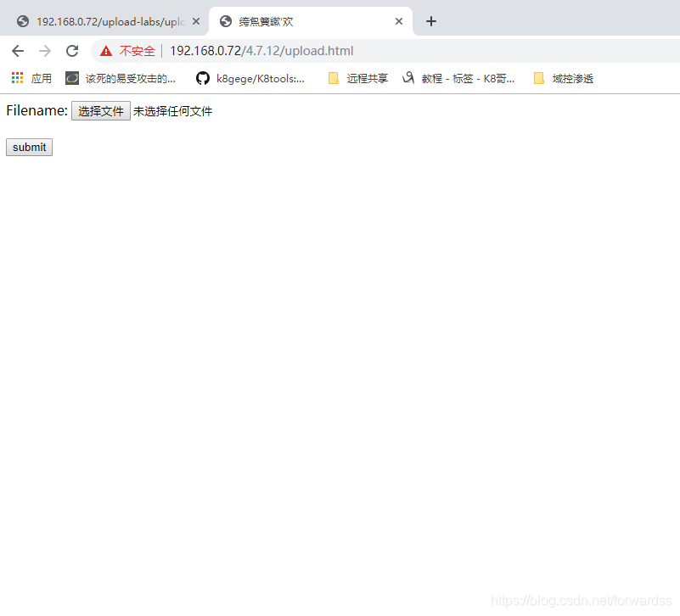Open the 该死的易受攻击的 bookmark
The height and width of the screenshot is (616, 680).
[121, 78]
